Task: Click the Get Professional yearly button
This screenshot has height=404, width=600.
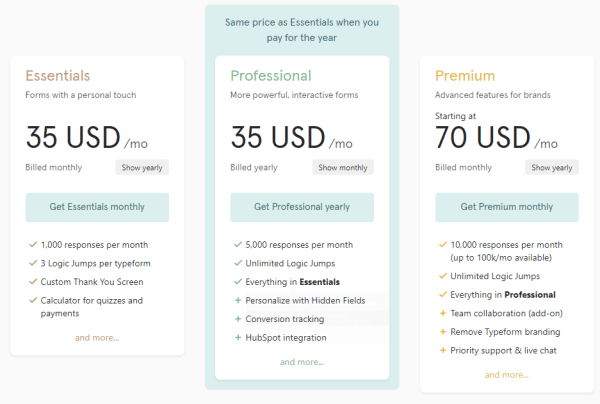Action: [302, 207]
